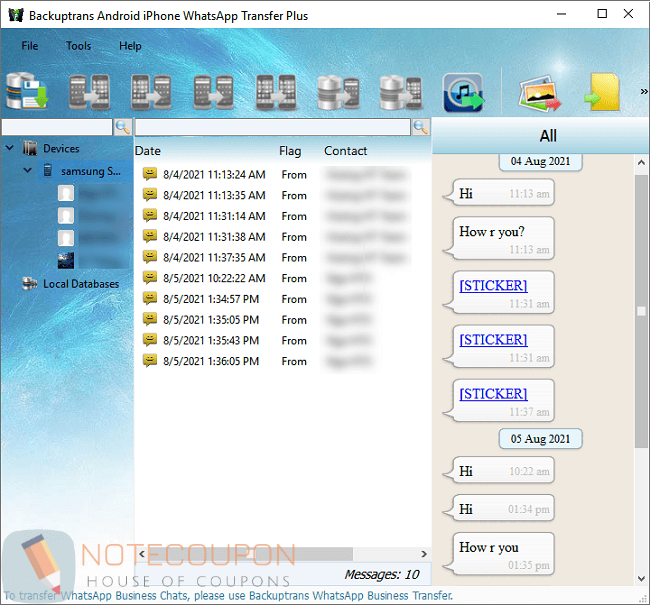Click the first database-to-phone restore icon

(x=338, y=92)
